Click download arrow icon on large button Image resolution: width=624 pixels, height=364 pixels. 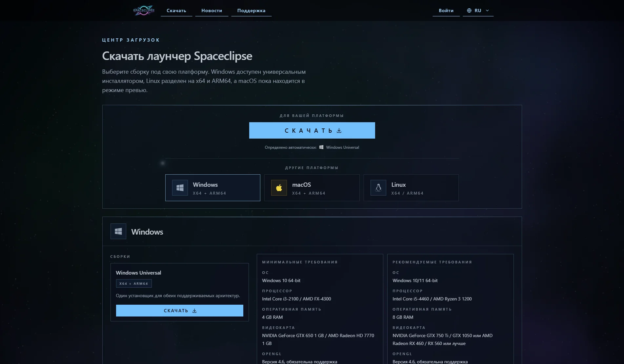click(339, 131)
